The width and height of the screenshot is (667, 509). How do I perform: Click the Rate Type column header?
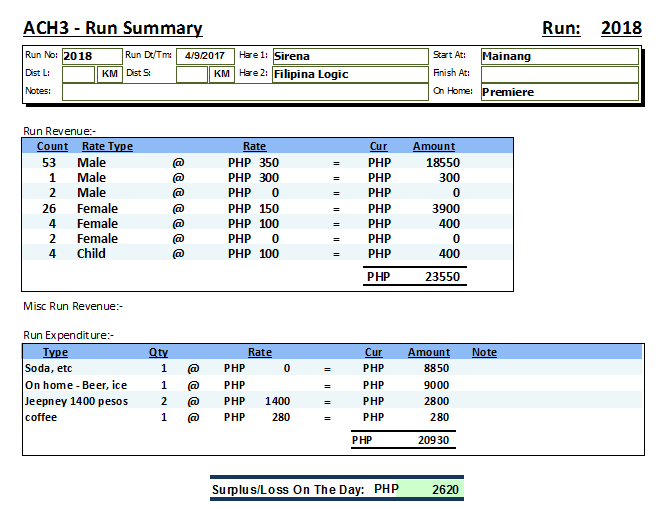[107, 146]
